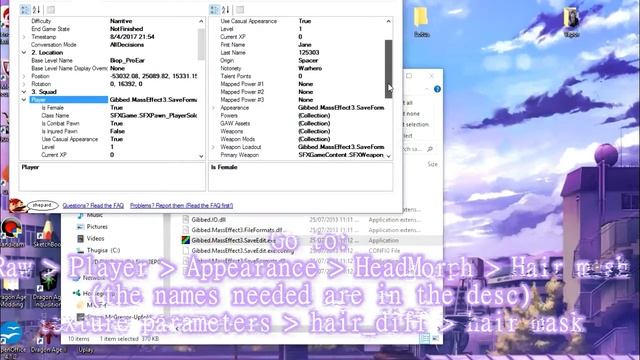
Task: Open Pictures in Explorer navigation pane
Action: pos(97,227)
